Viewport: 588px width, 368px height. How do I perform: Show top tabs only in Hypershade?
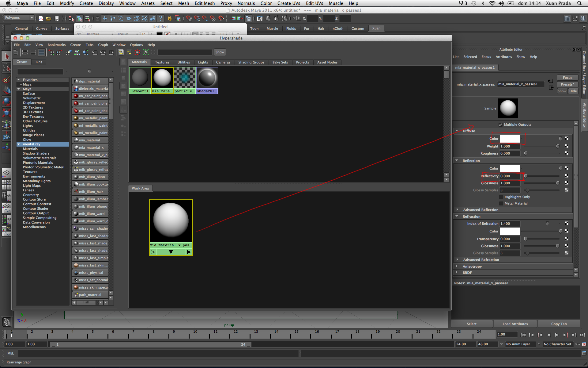pyautogui.click(x=25, y=52)
